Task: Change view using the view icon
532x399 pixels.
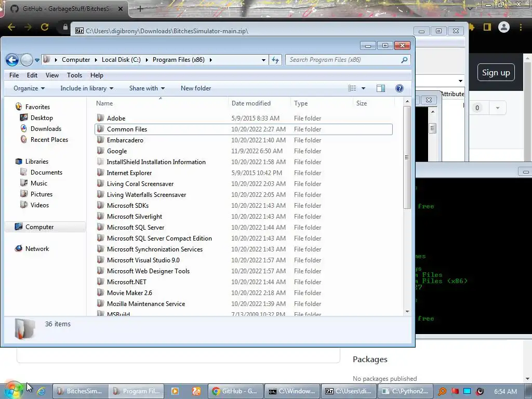Action: (352, 88)
